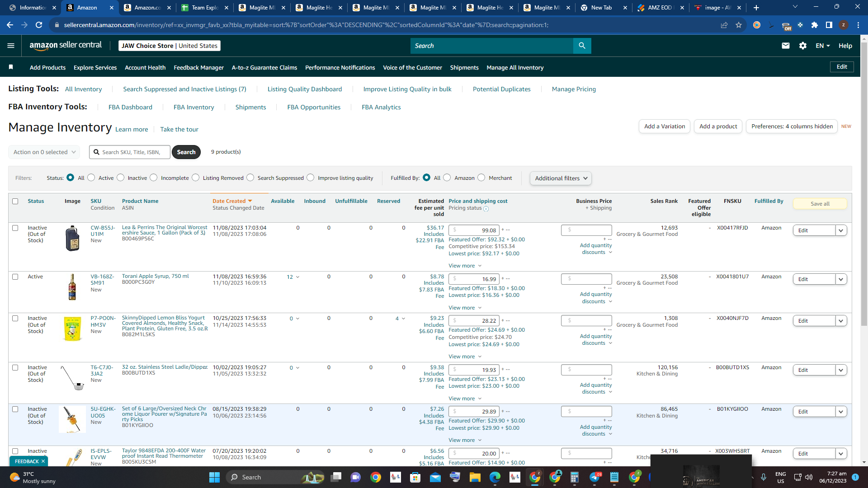Image resolution: width=868 pixels, height=488 pixels.
Task: Open Edit dropdown arrow for Lea & Perrins
Action: pyautogui.click(x=841, y=230)
